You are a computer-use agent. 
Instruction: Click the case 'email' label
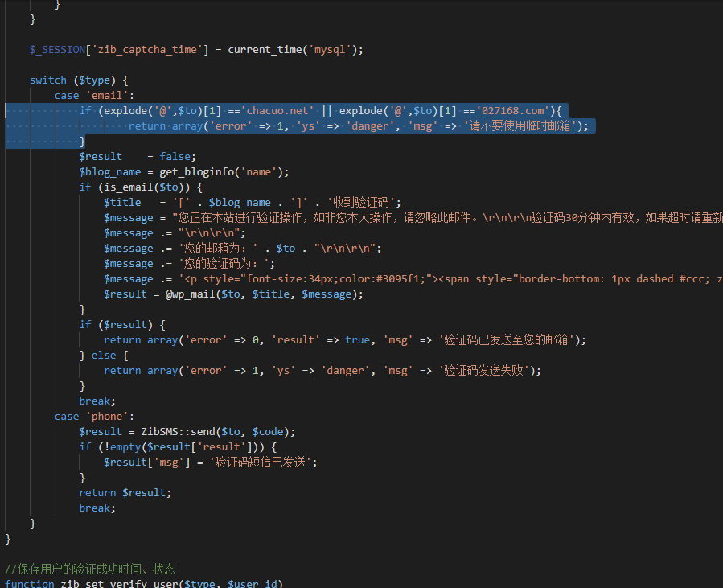(x=89, y=95)
